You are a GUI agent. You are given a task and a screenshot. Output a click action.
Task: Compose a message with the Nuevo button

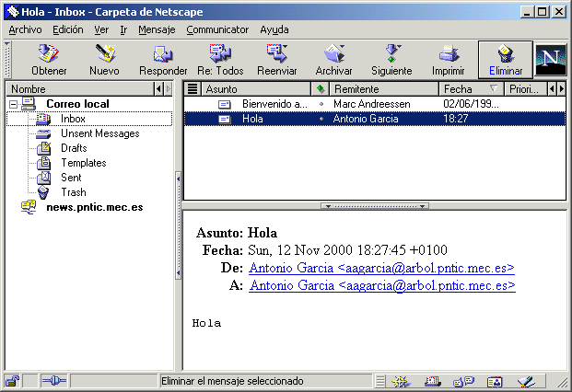pos(104,60)
